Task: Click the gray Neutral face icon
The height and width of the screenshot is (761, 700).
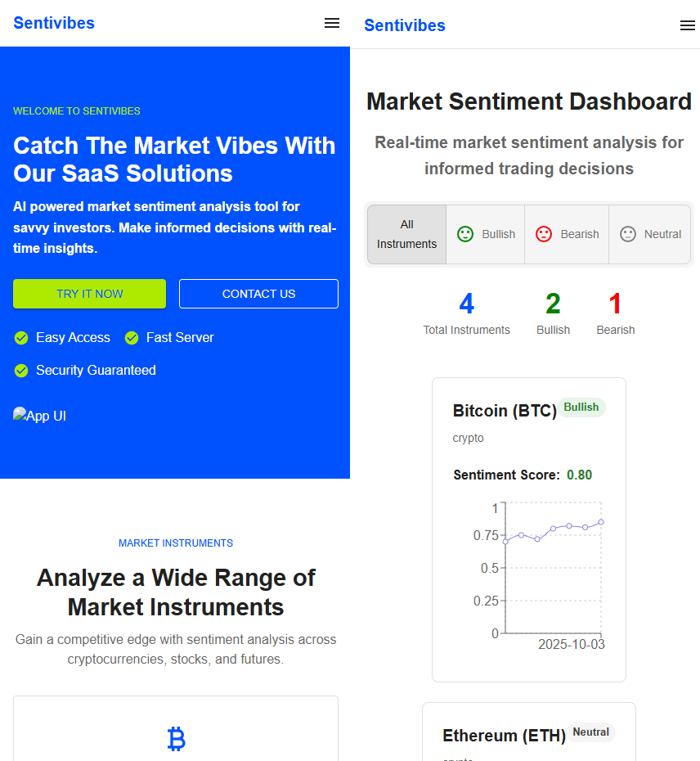Action: pos(628,234)
